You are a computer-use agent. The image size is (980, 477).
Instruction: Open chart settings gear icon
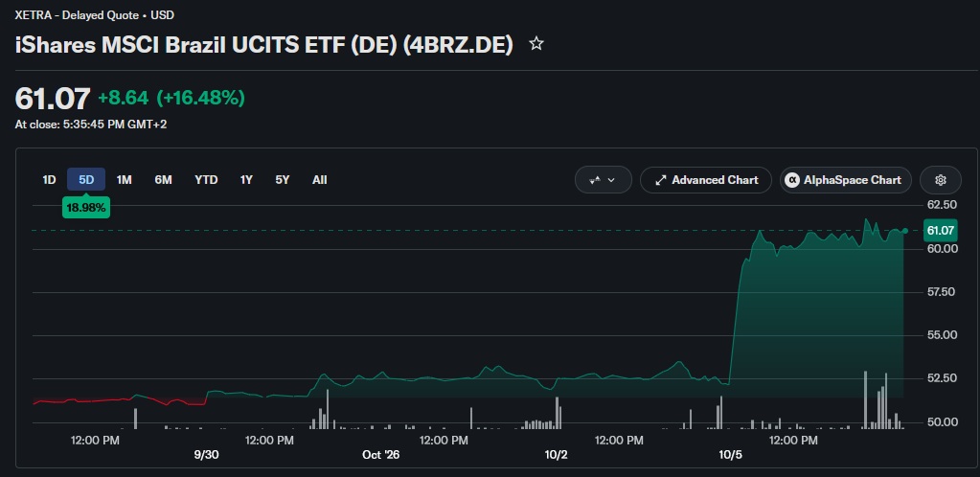click(941, 180)
